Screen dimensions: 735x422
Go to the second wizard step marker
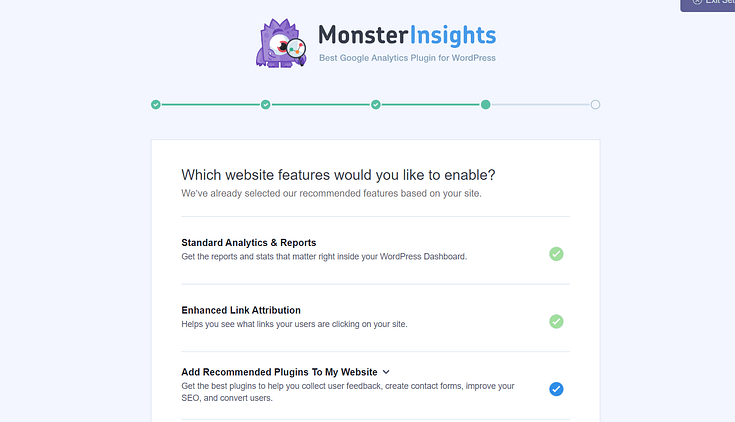[x=266, y=104]
